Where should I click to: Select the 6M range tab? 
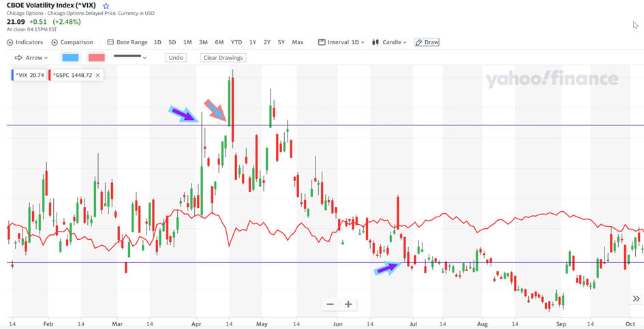click(x=219, y=42)
